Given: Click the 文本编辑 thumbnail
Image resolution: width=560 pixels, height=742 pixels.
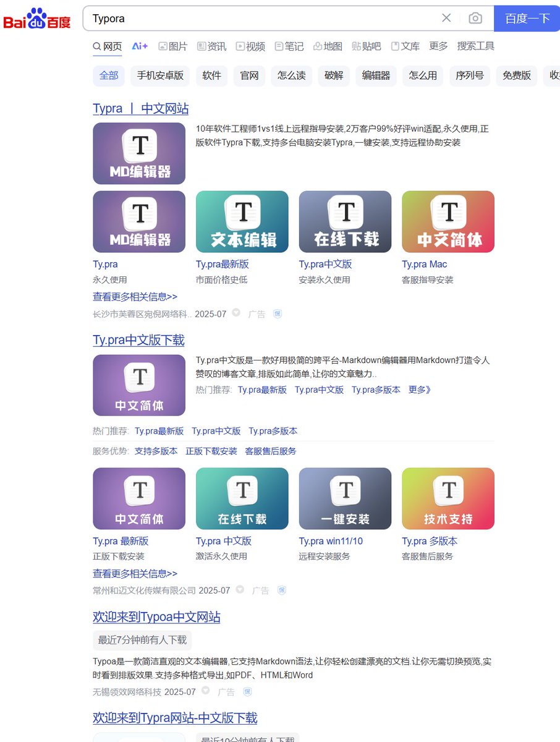Looking at the screenshot, I should [242, 221].
